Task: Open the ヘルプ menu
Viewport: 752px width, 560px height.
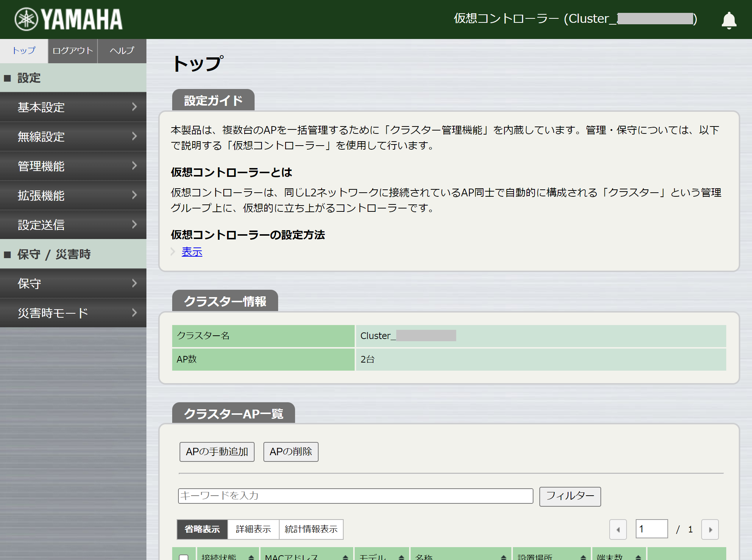Action: click(121, 51)
